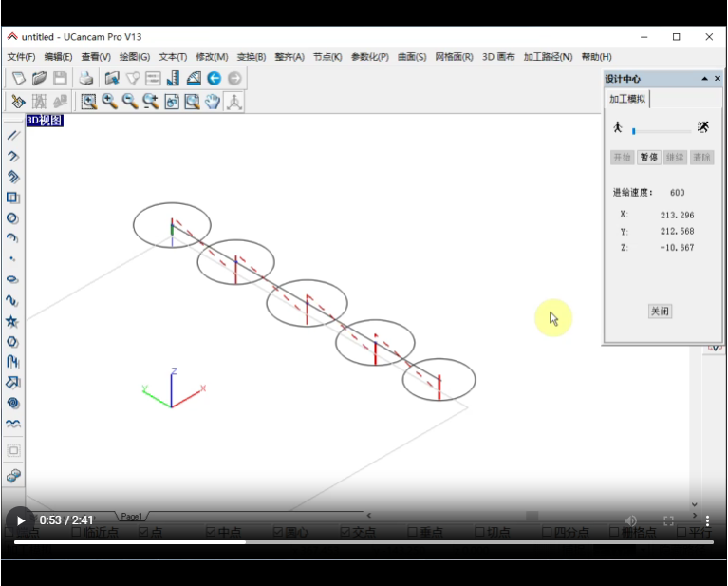
Task: Open the 加工路径(N) menu
Action: (x=548, y=57)
